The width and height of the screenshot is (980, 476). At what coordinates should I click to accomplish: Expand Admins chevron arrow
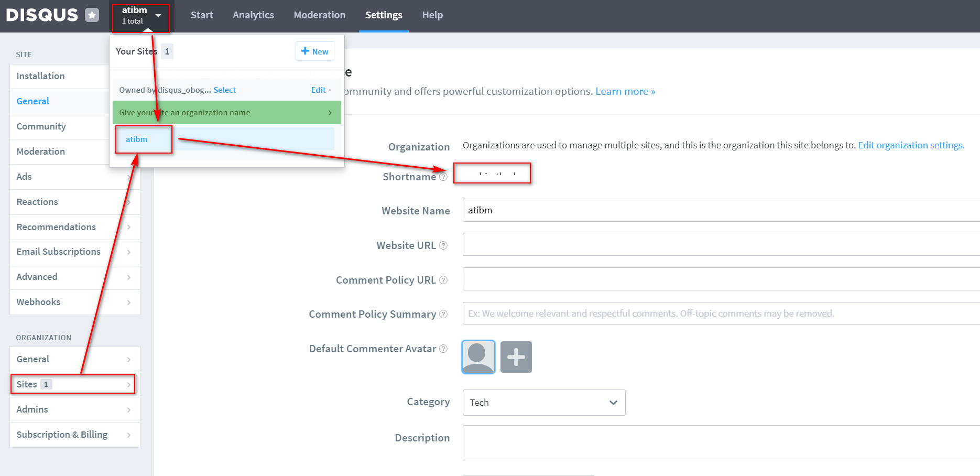(x=129, y=410)
